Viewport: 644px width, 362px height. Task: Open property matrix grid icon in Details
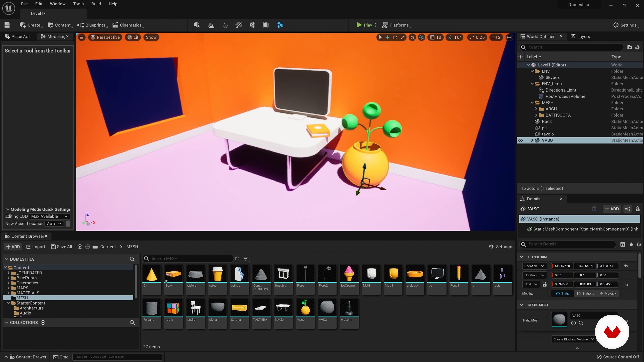(623, 244)
